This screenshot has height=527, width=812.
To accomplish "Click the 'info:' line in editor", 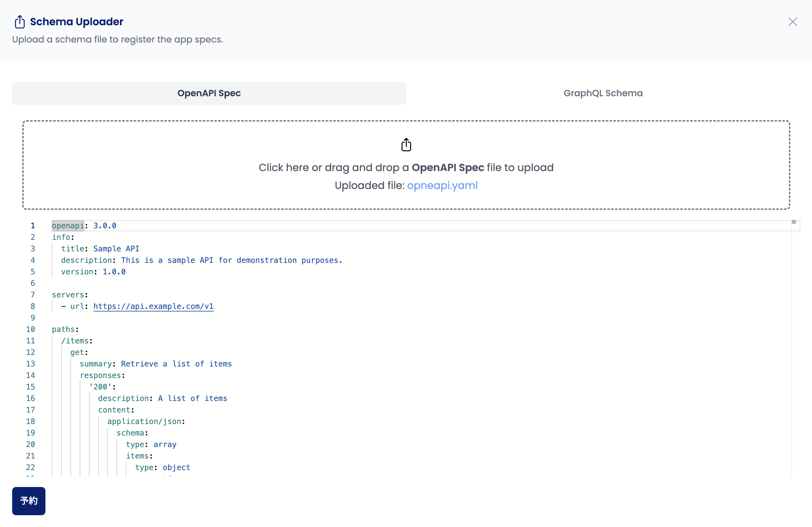I will pyautogui.click(x=63, y=237).
